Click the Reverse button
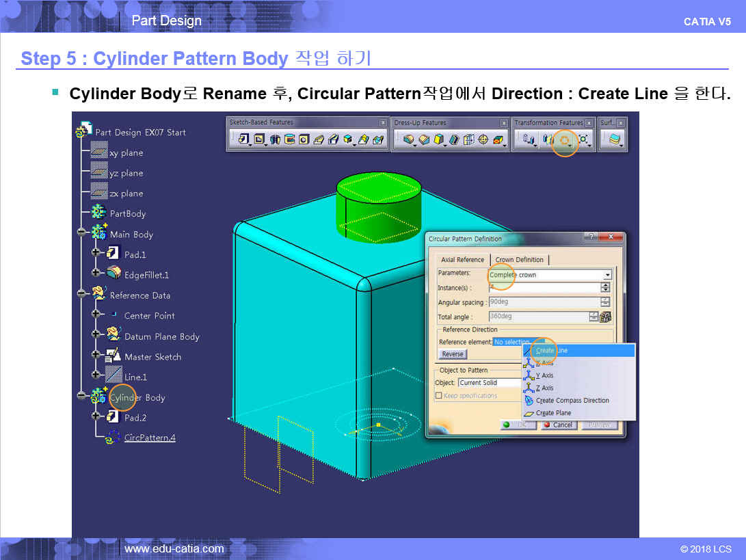 452,354
